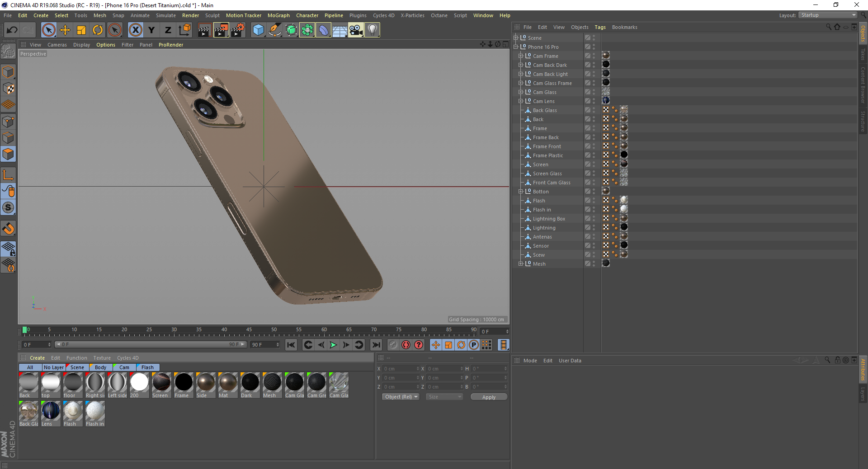Collapse the Phone 16 Pro hierarchy
The height and width of the screenshot is (469, 868).
pos(516,47)
